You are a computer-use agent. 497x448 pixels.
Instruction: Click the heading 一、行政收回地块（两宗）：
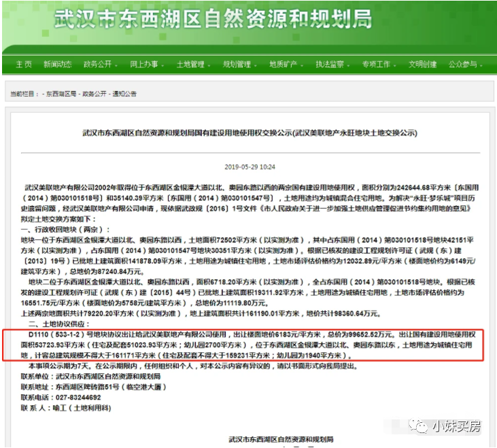click(x=65, y=229)
